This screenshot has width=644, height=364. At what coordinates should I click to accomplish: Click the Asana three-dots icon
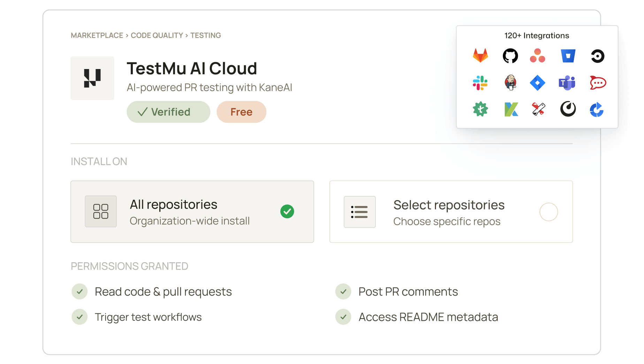(537, 56)
